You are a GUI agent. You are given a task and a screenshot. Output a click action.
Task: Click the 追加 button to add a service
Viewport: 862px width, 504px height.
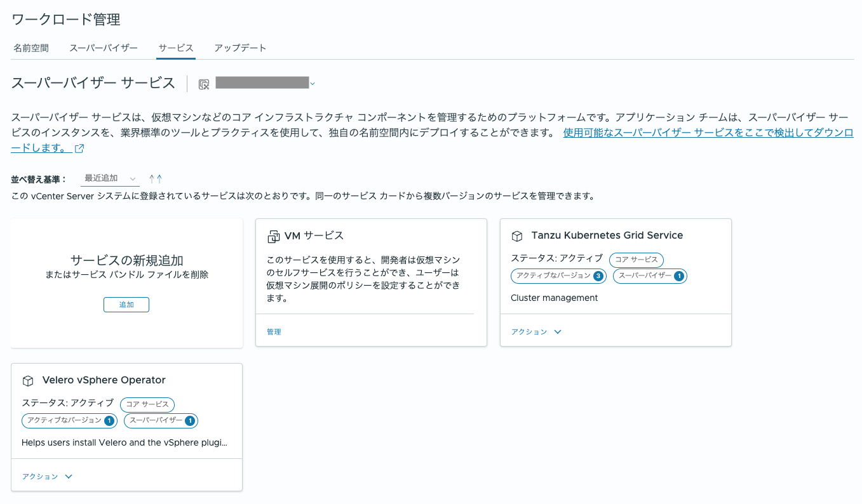point(126,305)
